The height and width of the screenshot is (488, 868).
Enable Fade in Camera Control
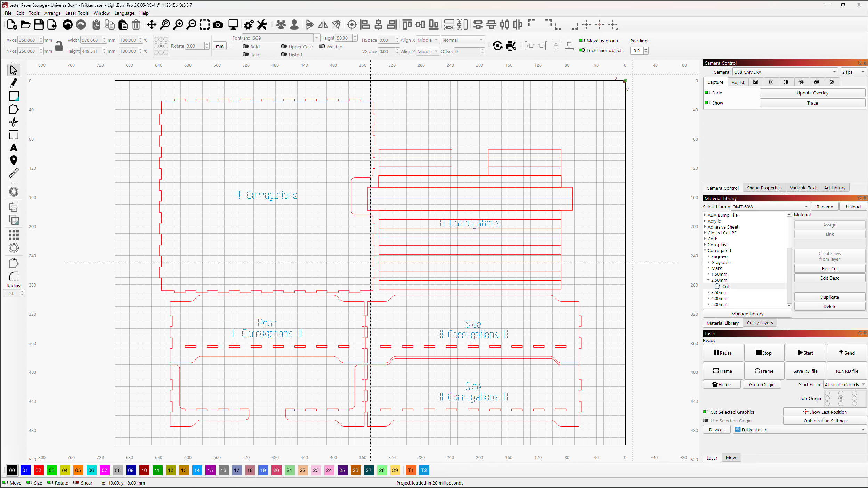coord(708,92)
